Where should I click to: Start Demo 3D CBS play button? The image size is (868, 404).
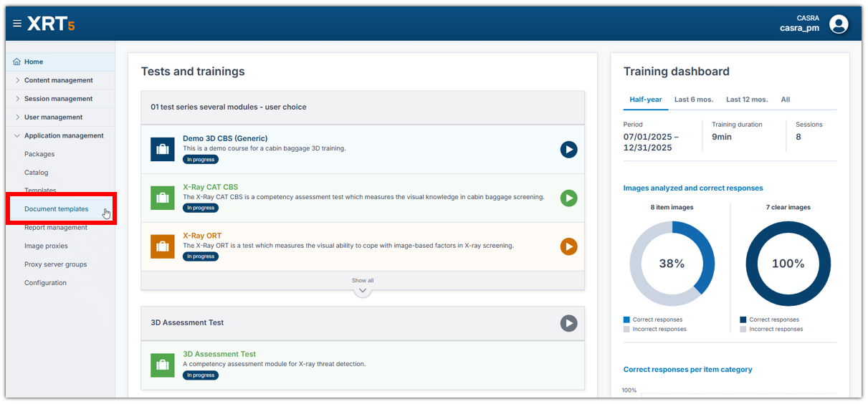[568, 150]
